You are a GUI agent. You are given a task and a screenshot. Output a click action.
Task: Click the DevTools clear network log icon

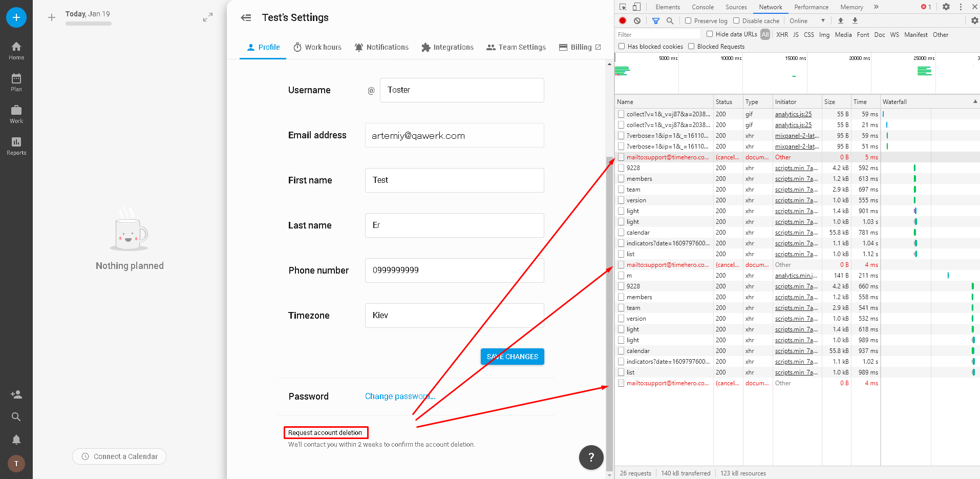click(637, 21)
